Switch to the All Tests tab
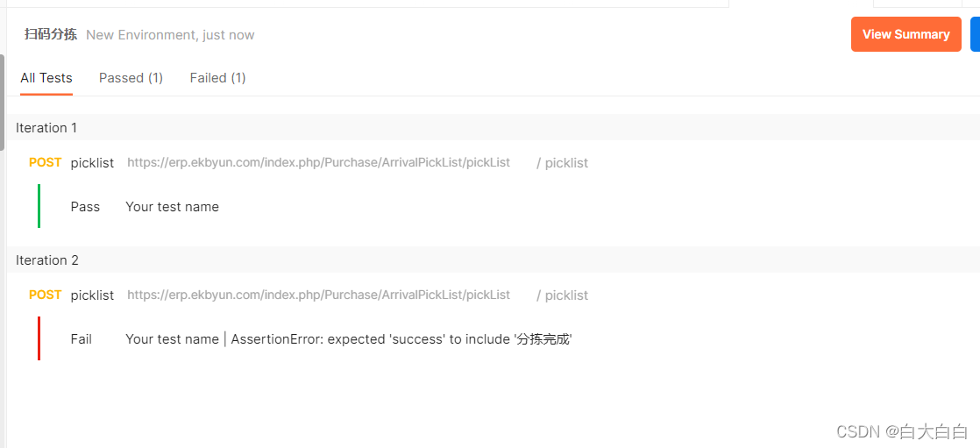The image size is (980, 448). pyautogui.click(x=46, y=78)
